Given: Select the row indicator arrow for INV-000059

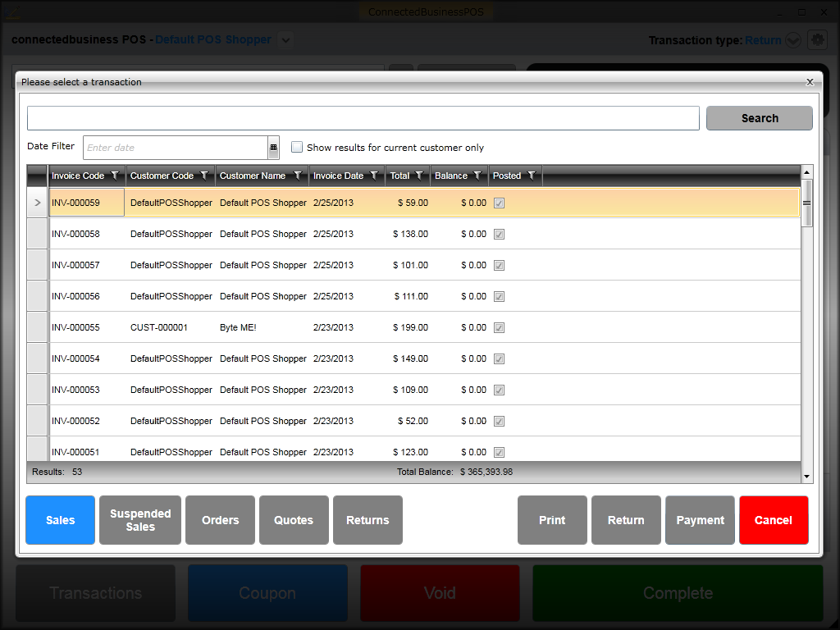Looking at the screenshot, I should tap(38, 203).
